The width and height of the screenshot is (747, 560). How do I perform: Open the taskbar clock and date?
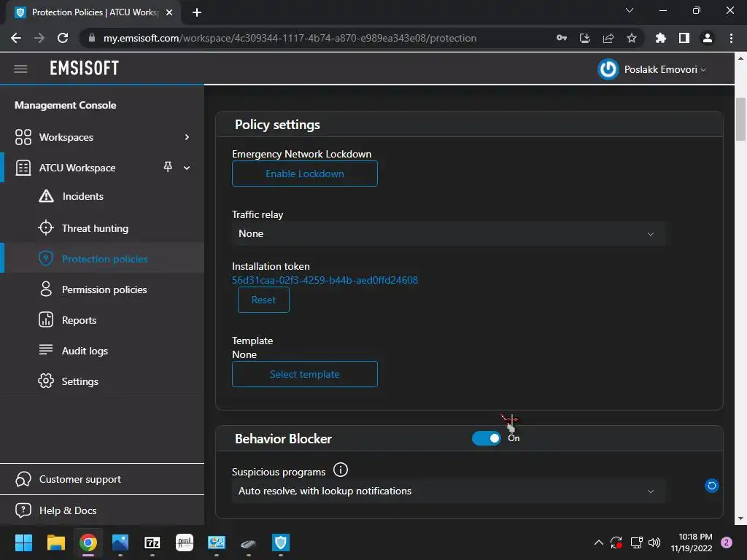[x=692, y=542]
